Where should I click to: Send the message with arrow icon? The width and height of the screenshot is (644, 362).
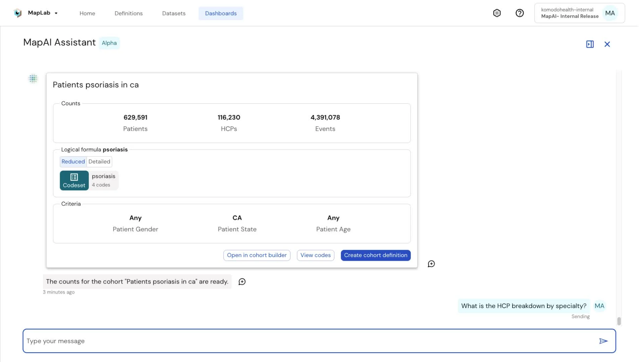603,341
